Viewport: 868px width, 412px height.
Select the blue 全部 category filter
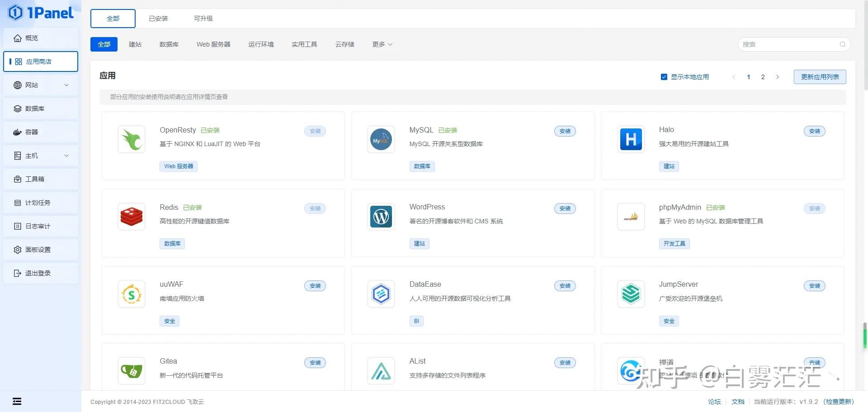click(104, 44)
